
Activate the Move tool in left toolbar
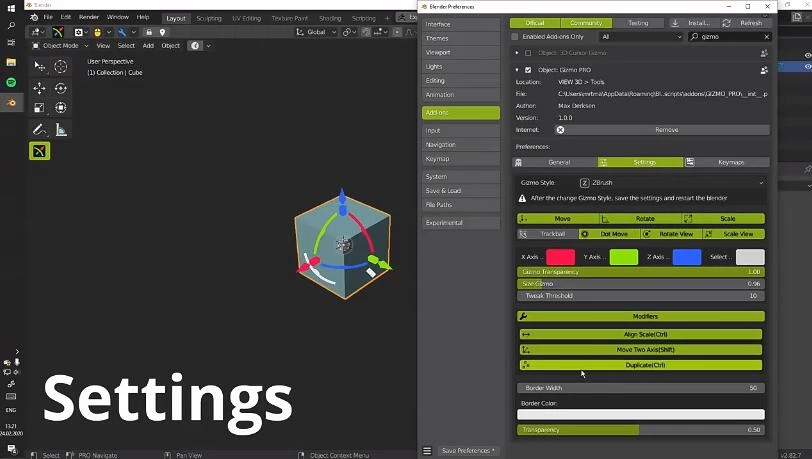(x=40, y=88)
